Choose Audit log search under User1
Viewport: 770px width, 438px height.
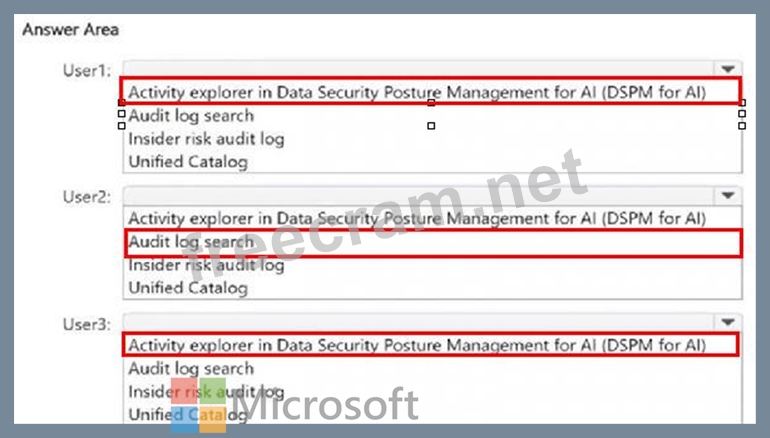191,116
